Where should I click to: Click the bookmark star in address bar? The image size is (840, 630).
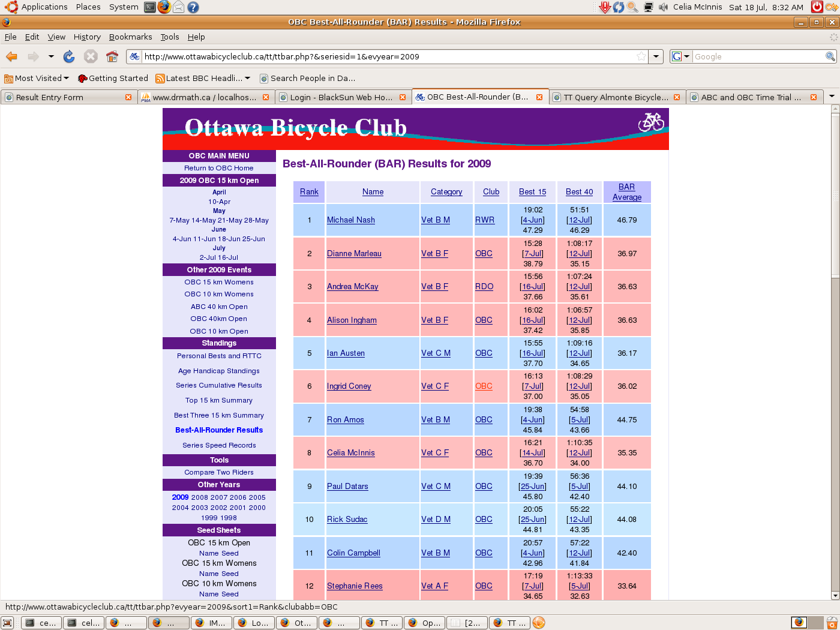pyautogui.click(x=641, y=56)
